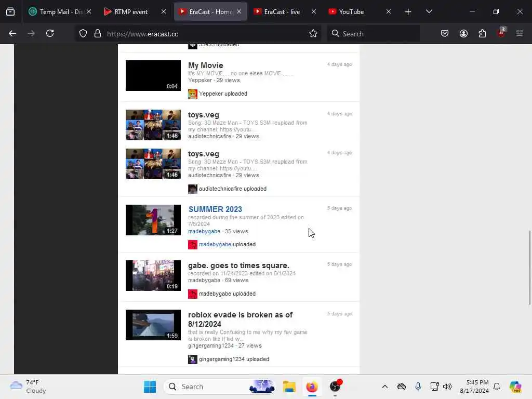Expand the list all tabs chevron
This screenshot has width=532, height=399.
[429, 12]
